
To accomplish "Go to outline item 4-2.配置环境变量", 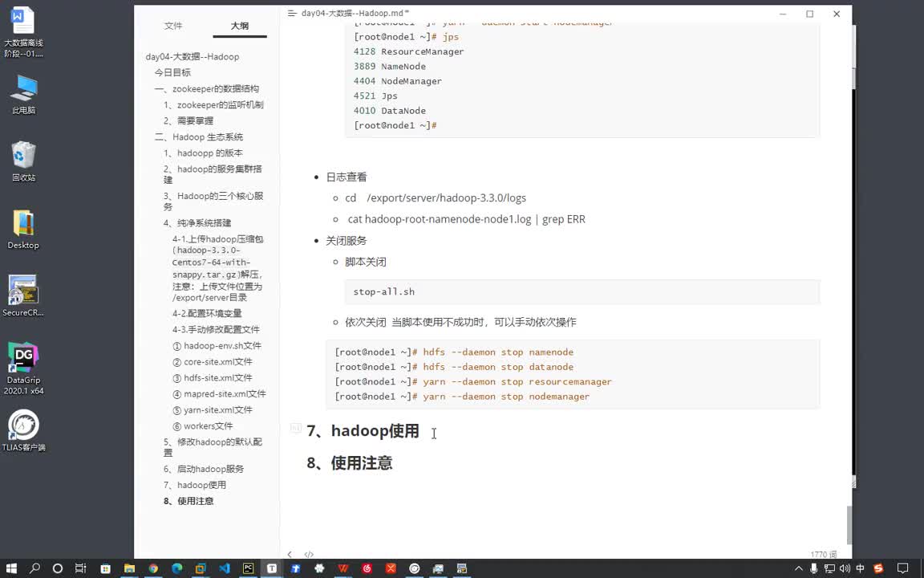I will [207, 313].
